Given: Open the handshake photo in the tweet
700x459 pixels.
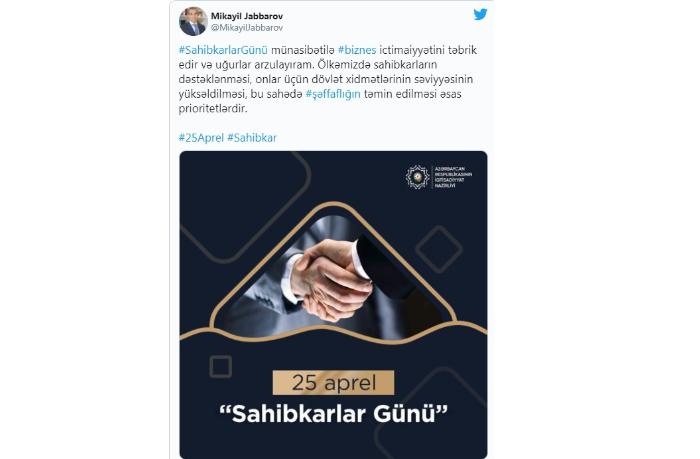Looking at the screenshot, I should (x=333, y=277).
